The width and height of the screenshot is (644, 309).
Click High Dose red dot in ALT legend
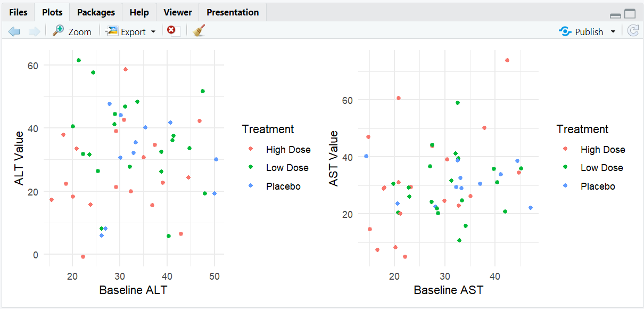[x=251, y=149]
